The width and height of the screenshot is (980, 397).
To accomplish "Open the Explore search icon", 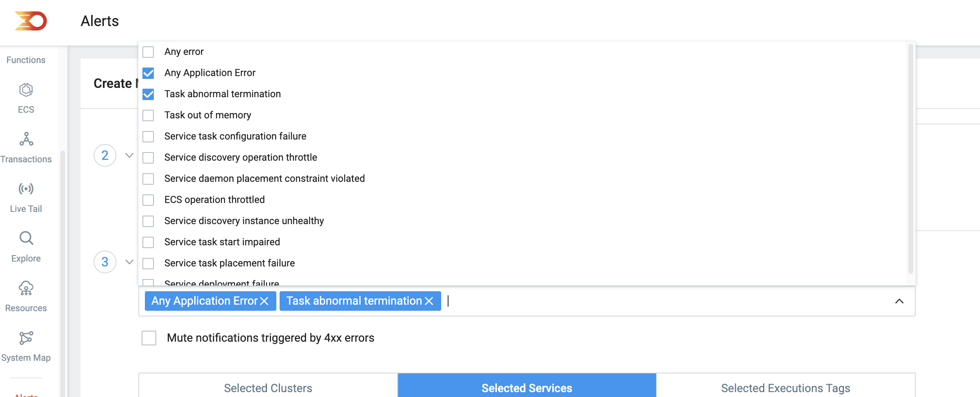I will (26, 238).
